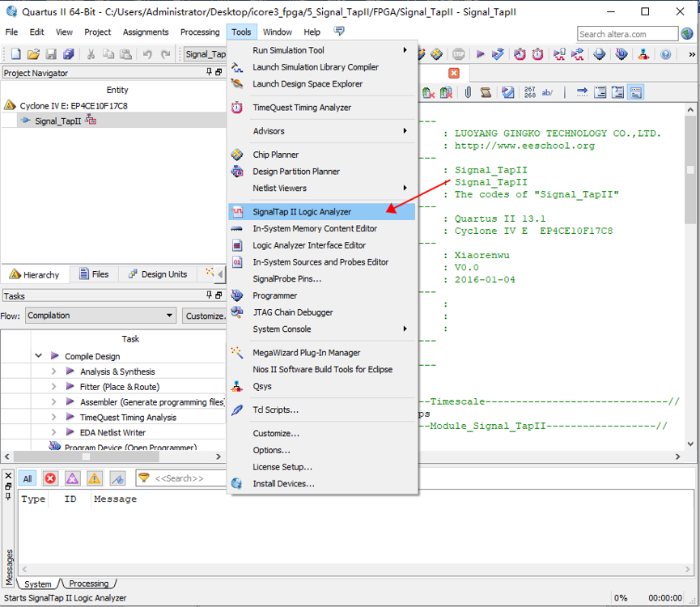The height and width of the screenshot is (607, 700).
Task: Click the Stop Processing toolbar icon
Action: (458, 54)
